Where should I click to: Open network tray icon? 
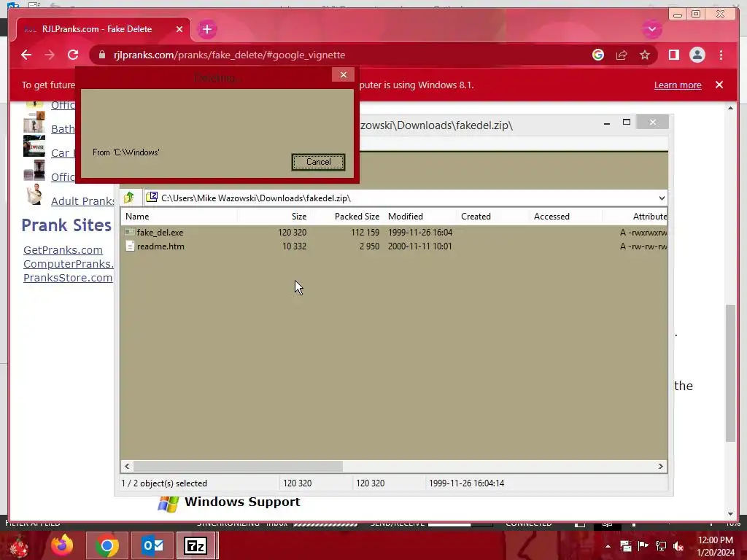pos(661,546)
